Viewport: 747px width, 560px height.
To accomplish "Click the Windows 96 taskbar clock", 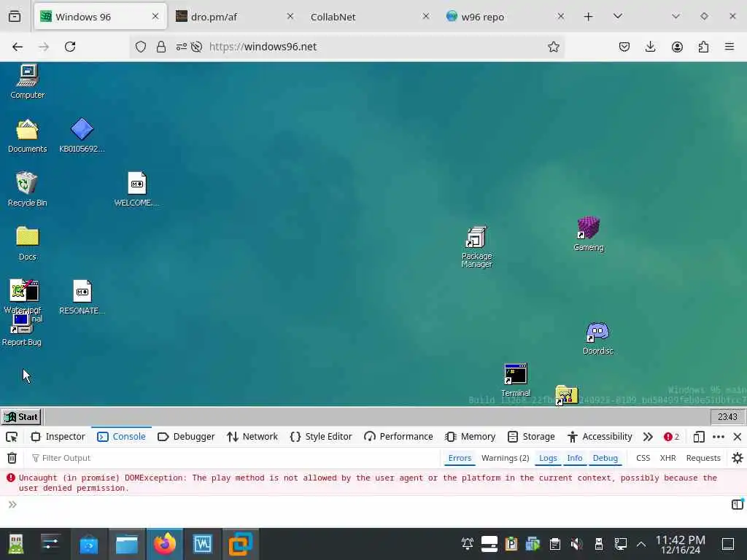I will pyautogui.click(x=727, y=417).
